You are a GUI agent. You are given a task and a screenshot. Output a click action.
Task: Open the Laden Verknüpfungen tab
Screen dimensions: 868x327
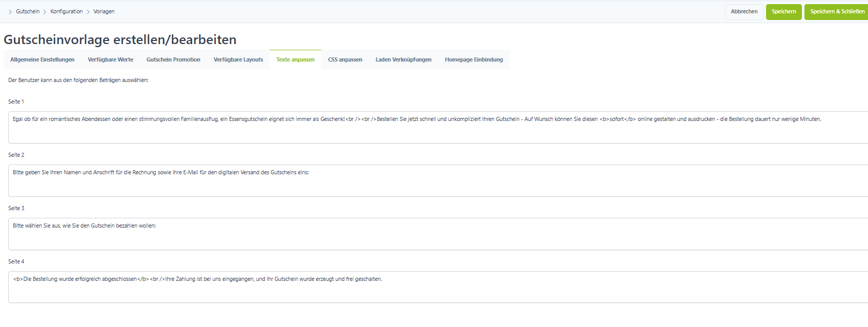click(403, 59)
